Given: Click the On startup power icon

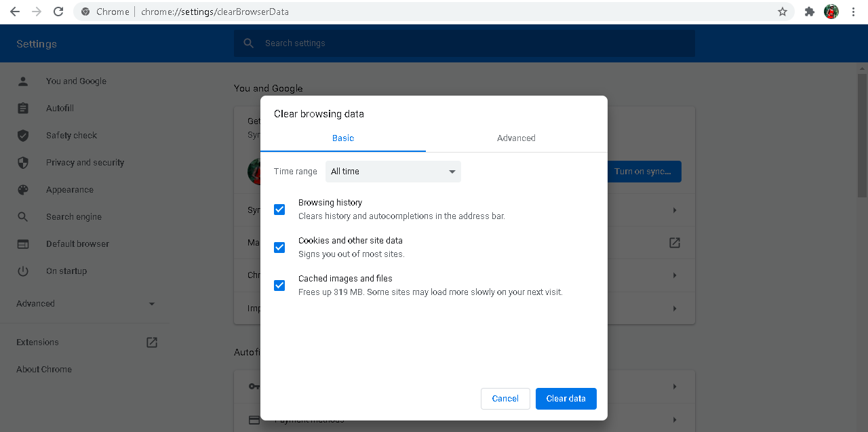Looking at the screenshot, I should (23, 271).
